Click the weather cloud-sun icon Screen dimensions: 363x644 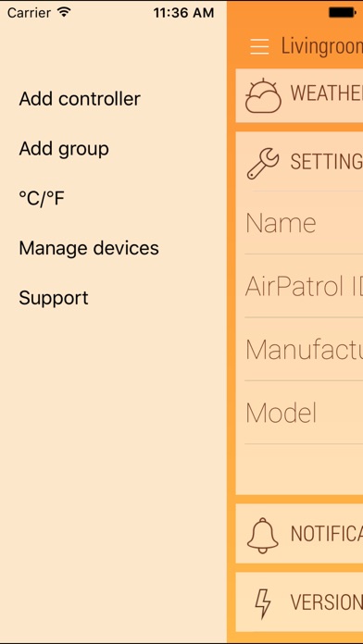tap(263, 95)
